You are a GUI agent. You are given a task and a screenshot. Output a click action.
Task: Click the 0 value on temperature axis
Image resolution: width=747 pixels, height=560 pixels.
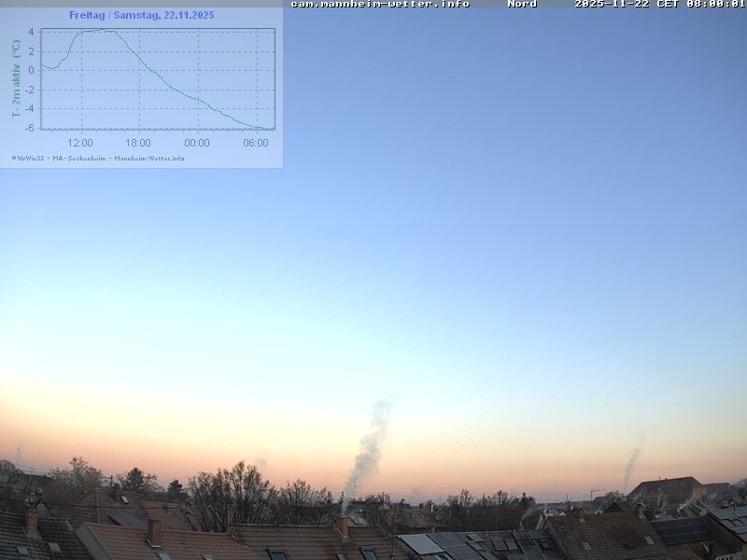[32, 70]
